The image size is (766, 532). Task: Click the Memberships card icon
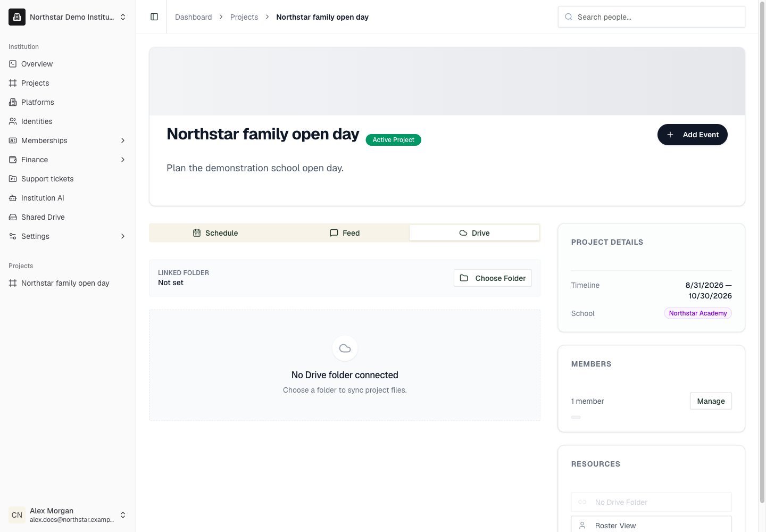pos(13,140)
